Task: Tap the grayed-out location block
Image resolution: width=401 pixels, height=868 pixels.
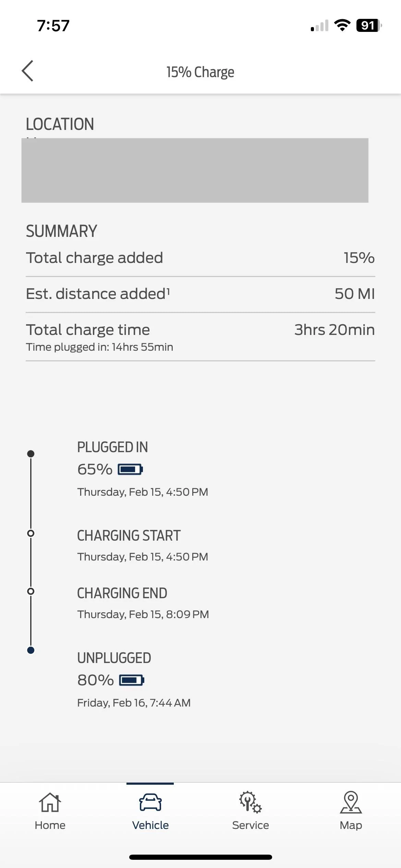Action: pyautogui.click(x=195, y=170)
